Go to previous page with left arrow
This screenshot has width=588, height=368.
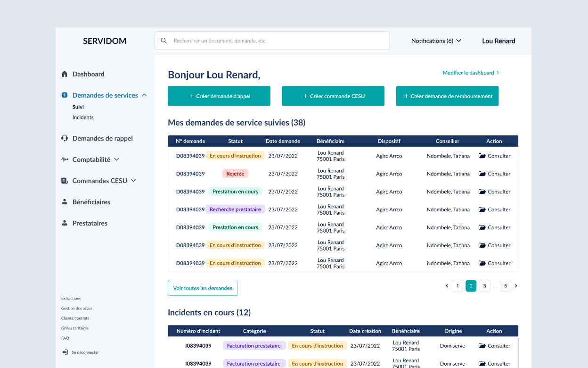[x=447, y=286]
